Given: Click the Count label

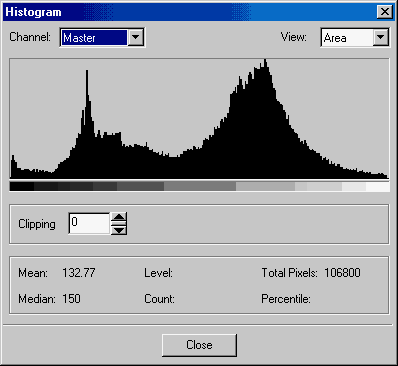Looking at the screenshot, I should coord(159,299).
